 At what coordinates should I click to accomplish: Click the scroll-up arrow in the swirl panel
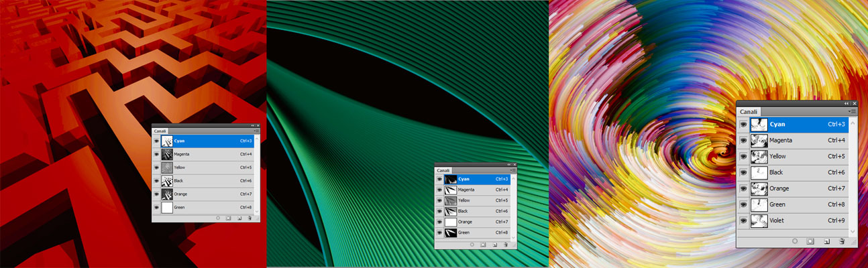tap(853, 124)
